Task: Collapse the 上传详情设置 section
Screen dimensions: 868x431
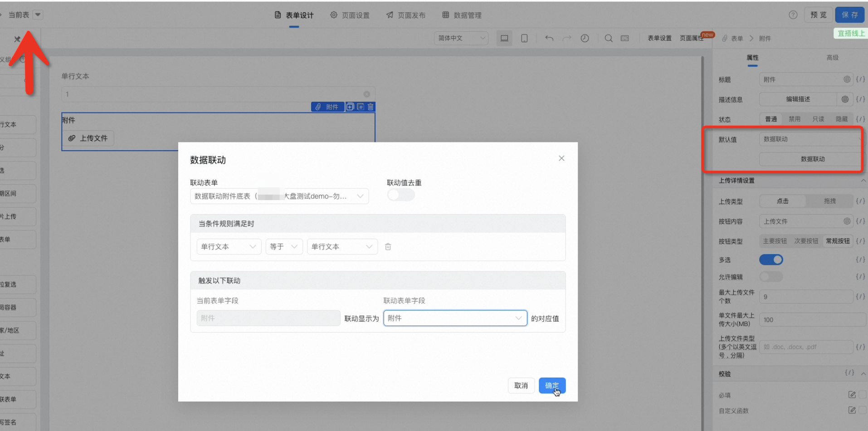Action: pyautogui.click(x=863, y=181)
